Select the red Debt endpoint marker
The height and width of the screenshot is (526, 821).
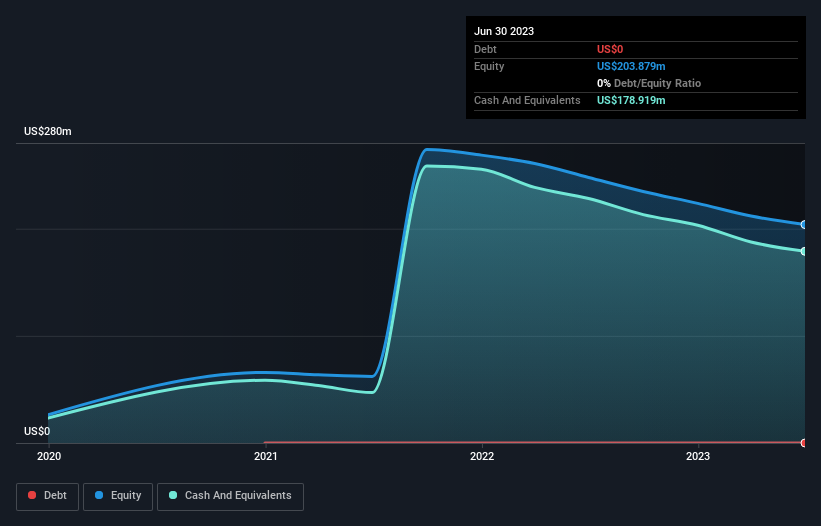pos(804,443)
